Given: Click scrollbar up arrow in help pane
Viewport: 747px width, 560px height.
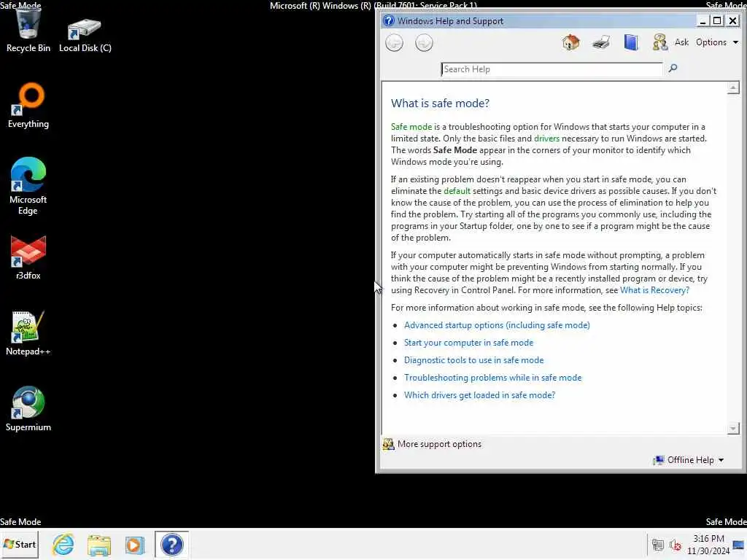Looking at the screenshot, I should click(x=733, y=87).
